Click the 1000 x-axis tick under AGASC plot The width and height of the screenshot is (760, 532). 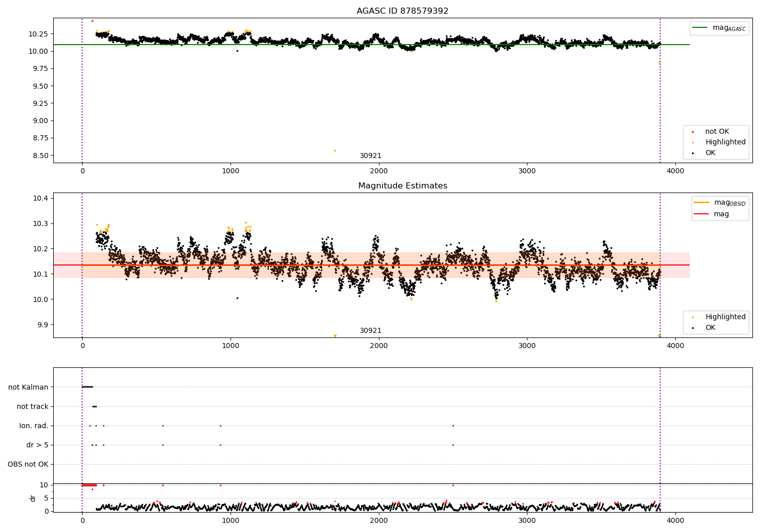tap(231, 171)
